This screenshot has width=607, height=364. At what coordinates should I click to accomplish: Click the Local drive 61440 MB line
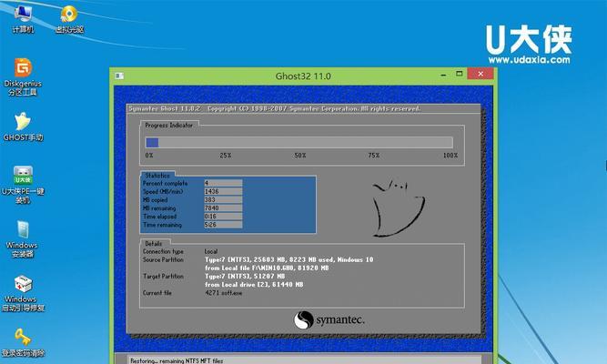coord(254,285)
